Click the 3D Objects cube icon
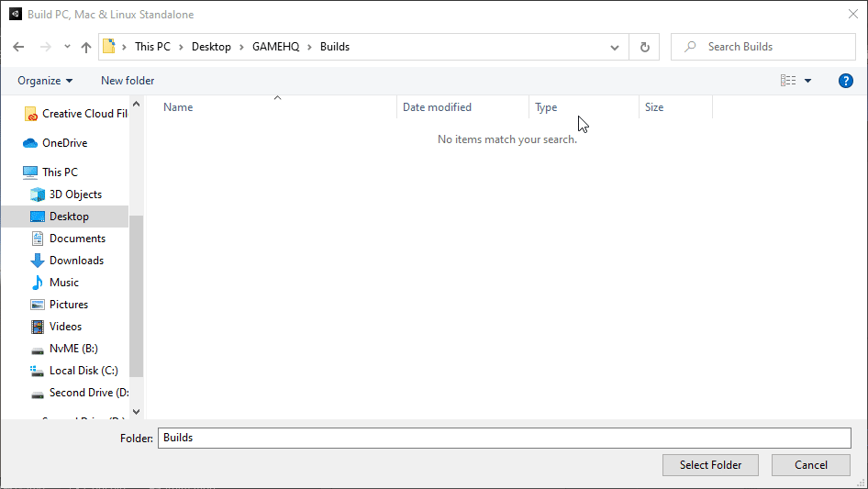The height and width of the screenshot is (489, 868). [38, 194]
